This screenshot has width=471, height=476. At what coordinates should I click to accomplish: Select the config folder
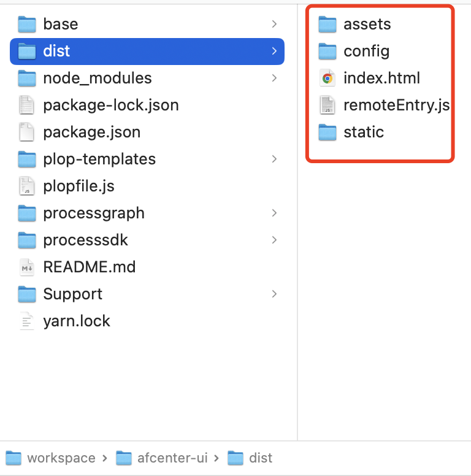366,52
